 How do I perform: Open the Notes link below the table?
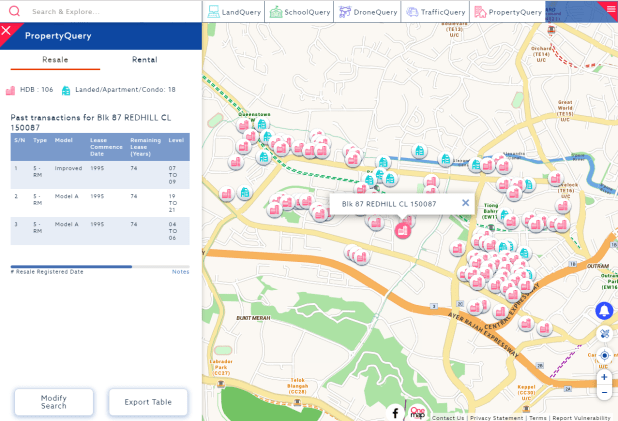180,272
